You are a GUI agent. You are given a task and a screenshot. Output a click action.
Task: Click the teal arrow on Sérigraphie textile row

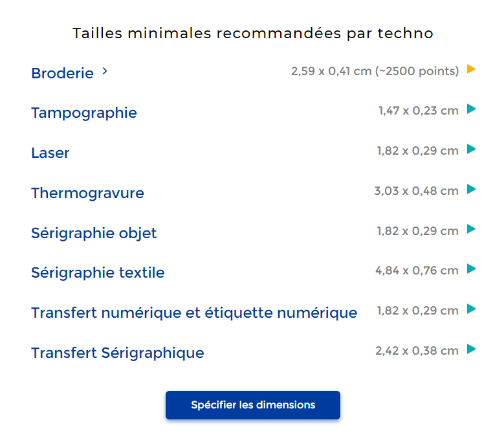(x=472, y=269)
